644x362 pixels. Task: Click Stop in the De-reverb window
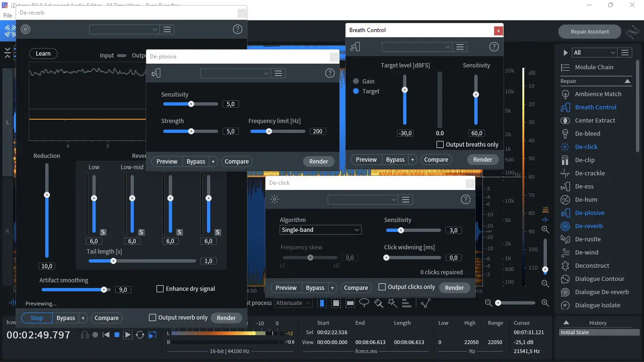point(37,318)
